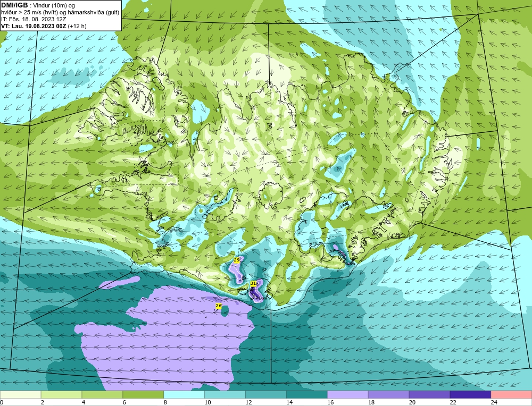Click the 10–12 m/s cyan legend swatch
Image resolution: width=532 pixels, height=406 pixels.
pyautogui.click(x=225, y=395)
